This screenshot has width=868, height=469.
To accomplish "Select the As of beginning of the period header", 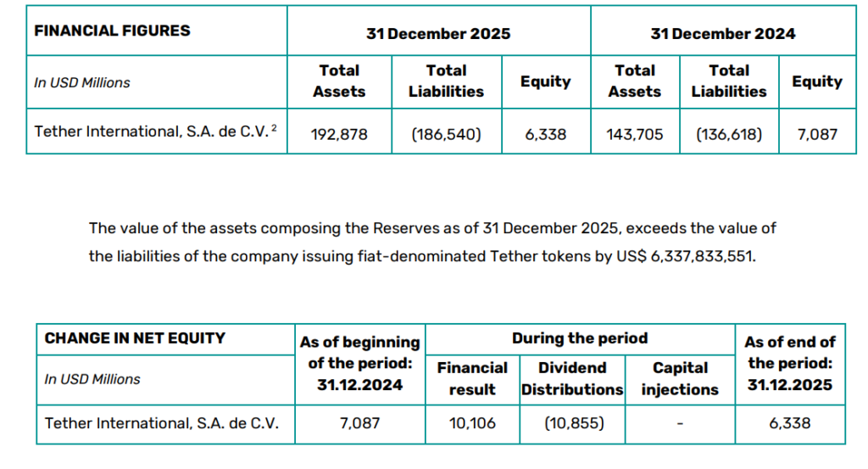I will [x=359, y=363].
